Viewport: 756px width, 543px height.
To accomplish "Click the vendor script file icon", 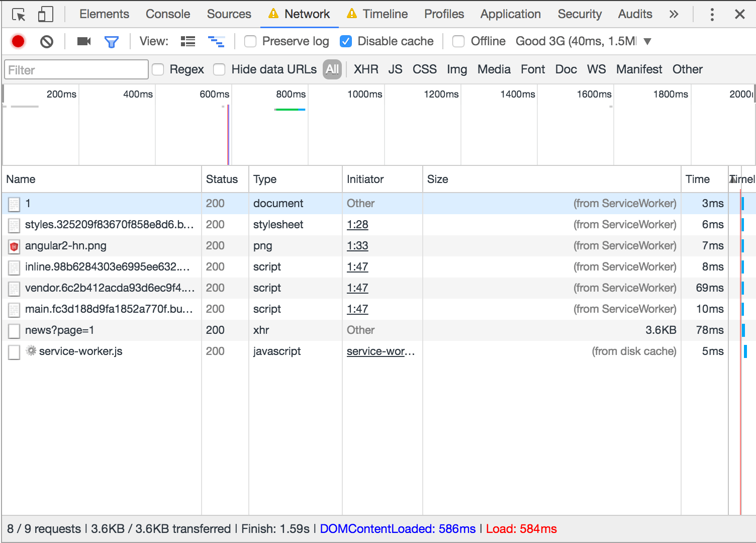I will pyautogui.click(x=14, y=289).
